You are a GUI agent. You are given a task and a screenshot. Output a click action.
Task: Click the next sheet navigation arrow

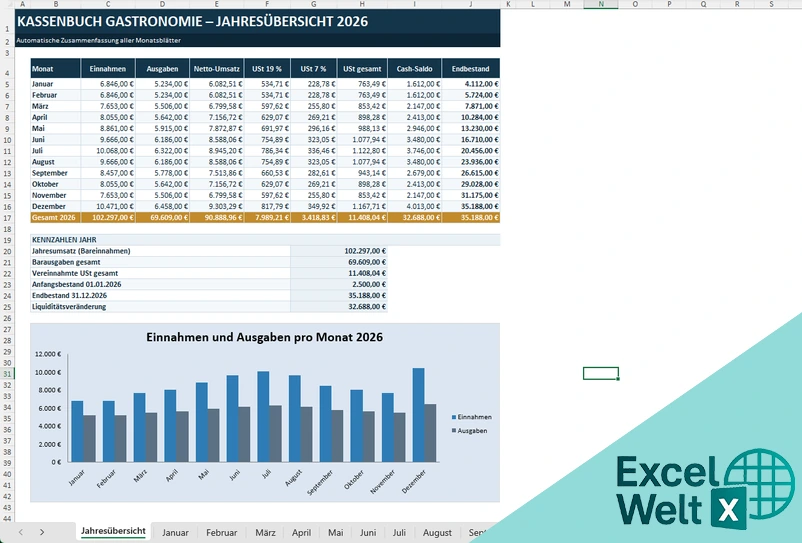point(42,532)
